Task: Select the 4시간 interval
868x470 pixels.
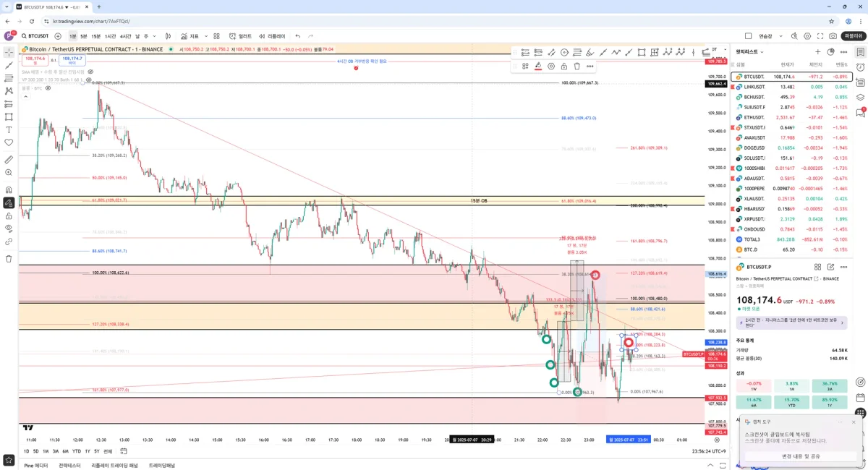Action: [x=126, y=36]
